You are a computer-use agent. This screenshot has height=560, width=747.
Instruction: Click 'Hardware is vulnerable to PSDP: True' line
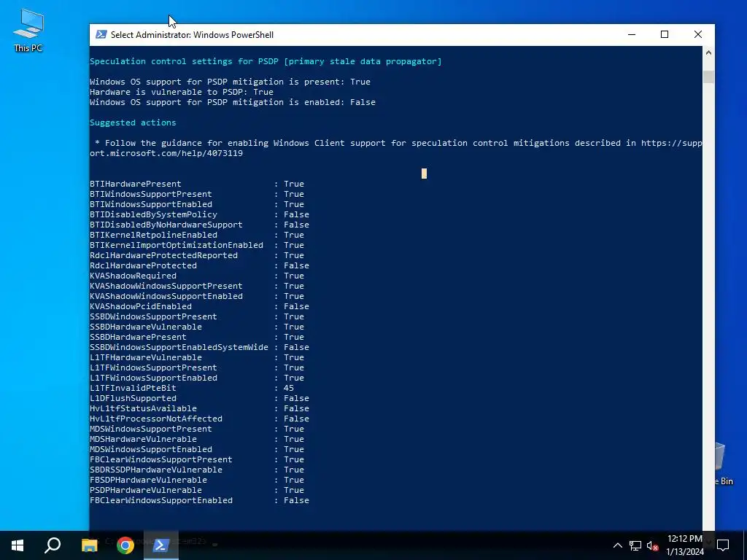[182, 92]
